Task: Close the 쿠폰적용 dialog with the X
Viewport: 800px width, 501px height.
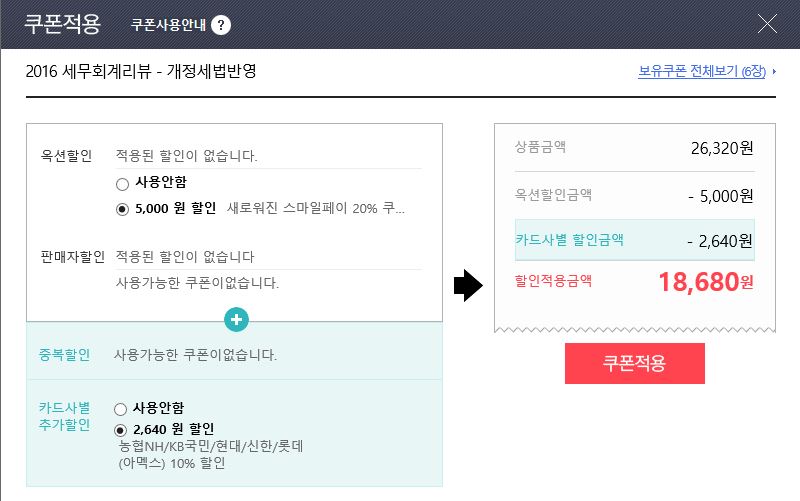Action: (x=768, y=24)
